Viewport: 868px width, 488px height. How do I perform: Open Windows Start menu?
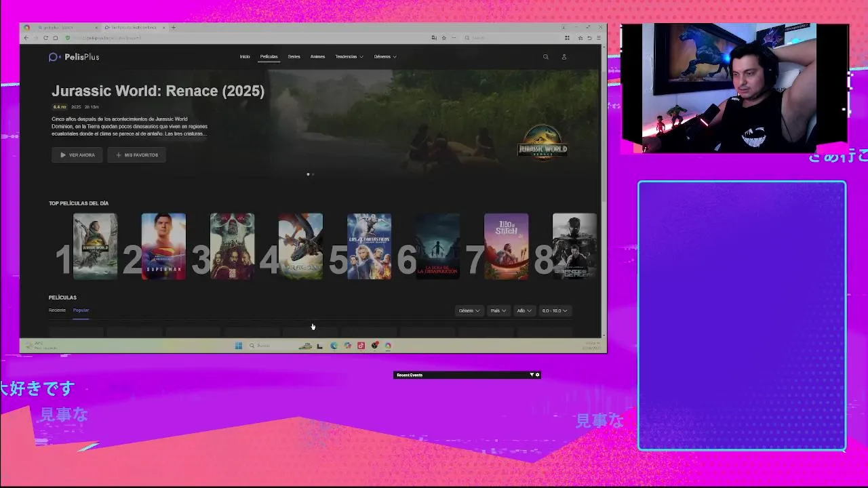pos(239,346)
